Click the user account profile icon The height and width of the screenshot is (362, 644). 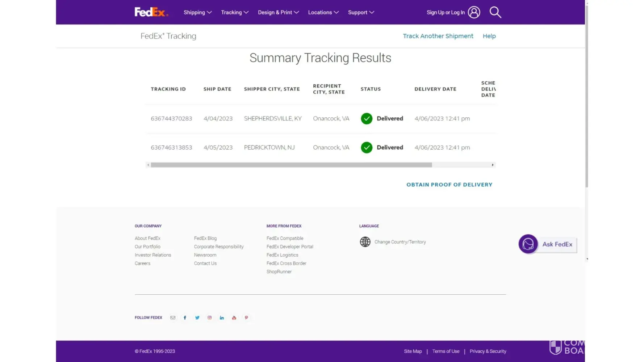point(474,12)
